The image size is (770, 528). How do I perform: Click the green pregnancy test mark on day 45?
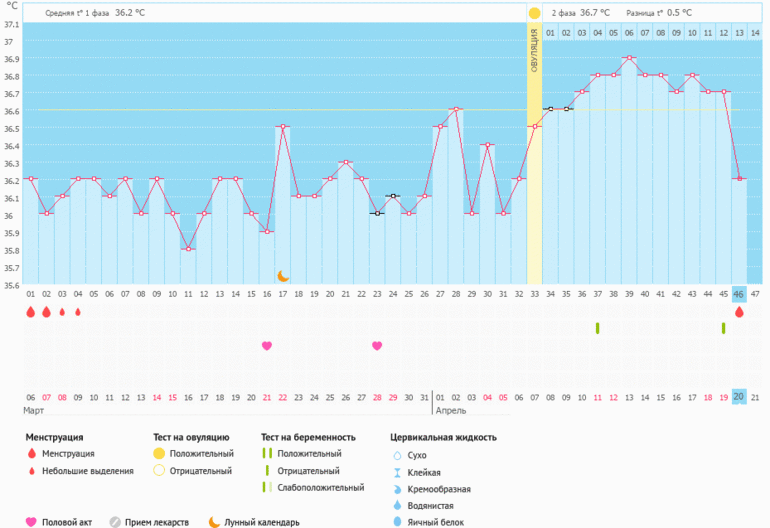(x=723, y=328)
